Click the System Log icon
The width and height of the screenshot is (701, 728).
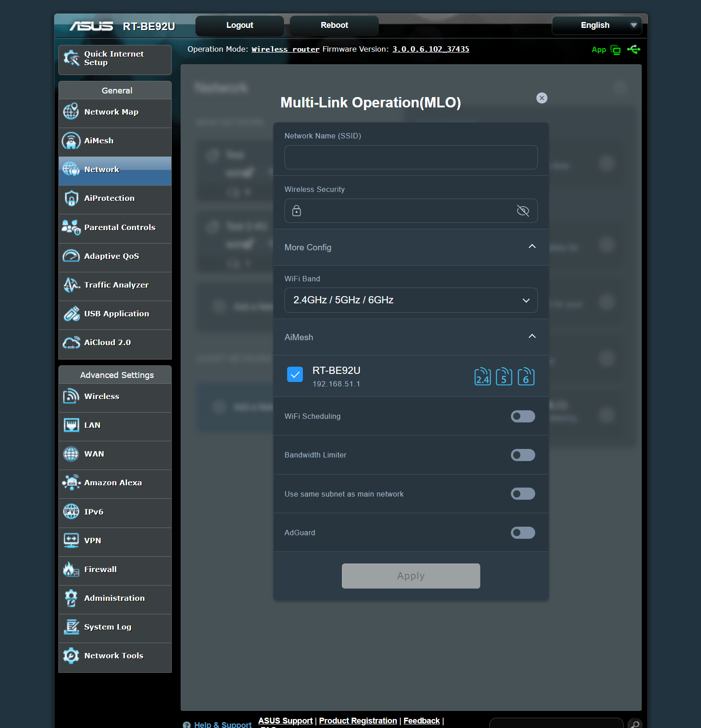tap(71, 627)
